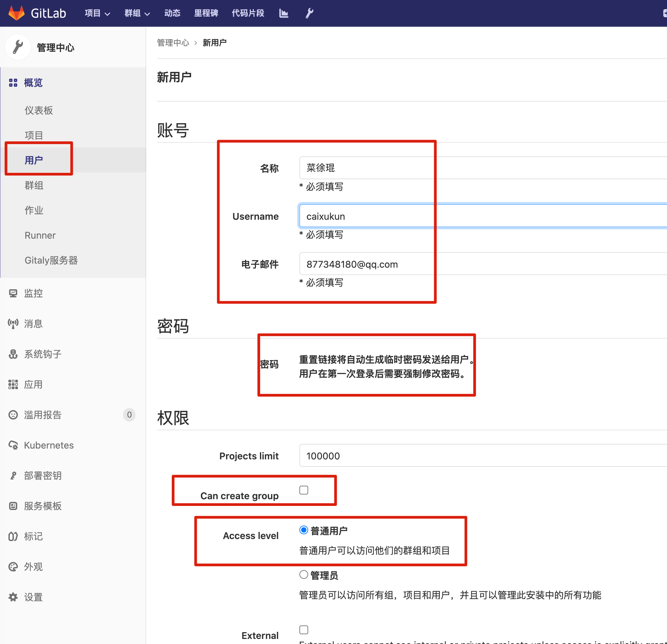Open 用户 in the admin sidebar
The height and width of the screenshot is (644, 667).
click(34, 160)
